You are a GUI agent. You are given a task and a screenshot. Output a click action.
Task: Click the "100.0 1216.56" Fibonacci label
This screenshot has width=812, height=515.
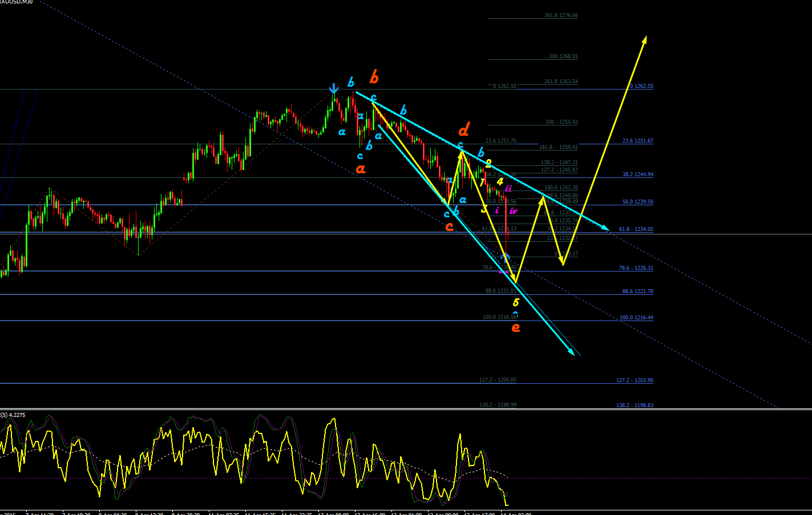point(500,317)
